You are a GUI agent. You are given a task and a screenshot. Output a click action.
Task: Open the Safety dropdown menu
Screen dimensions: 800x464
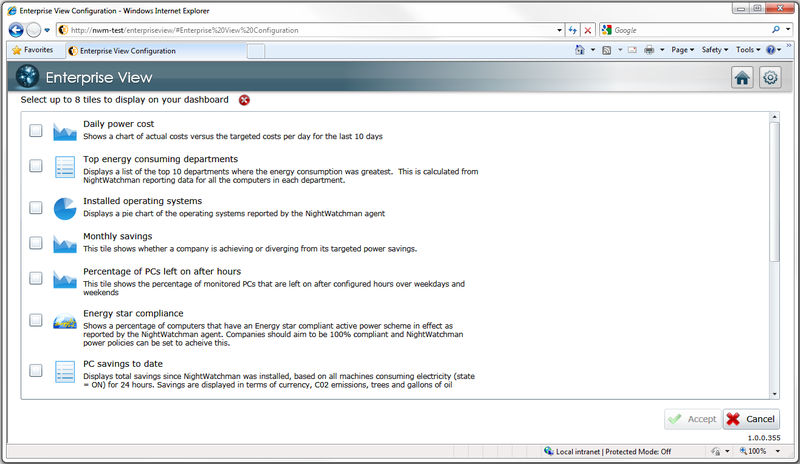coord(714,50)
